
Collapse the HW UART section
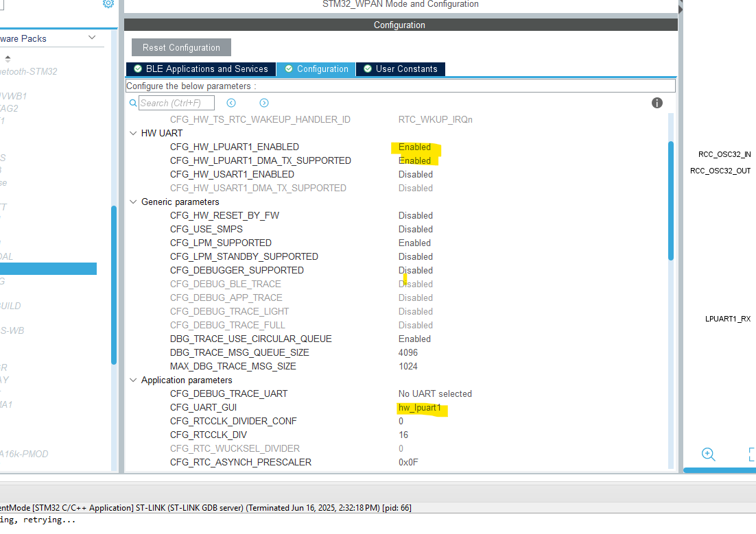pyautogui.click(x=133, y=133)
